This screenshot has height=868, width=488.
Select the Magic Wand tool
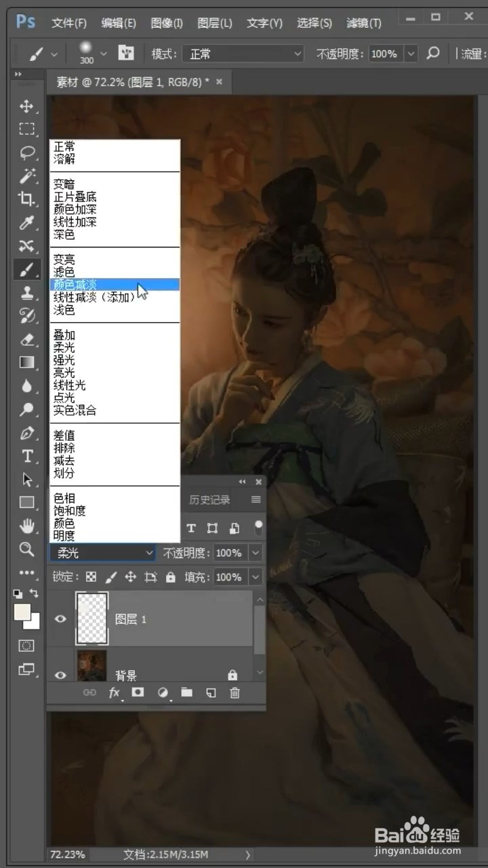26,176
